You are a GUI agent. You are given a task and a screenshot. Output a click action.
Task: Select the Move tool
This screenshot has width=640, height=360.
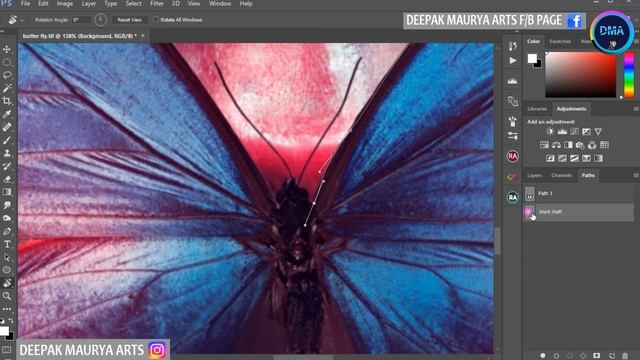point(7,49)
